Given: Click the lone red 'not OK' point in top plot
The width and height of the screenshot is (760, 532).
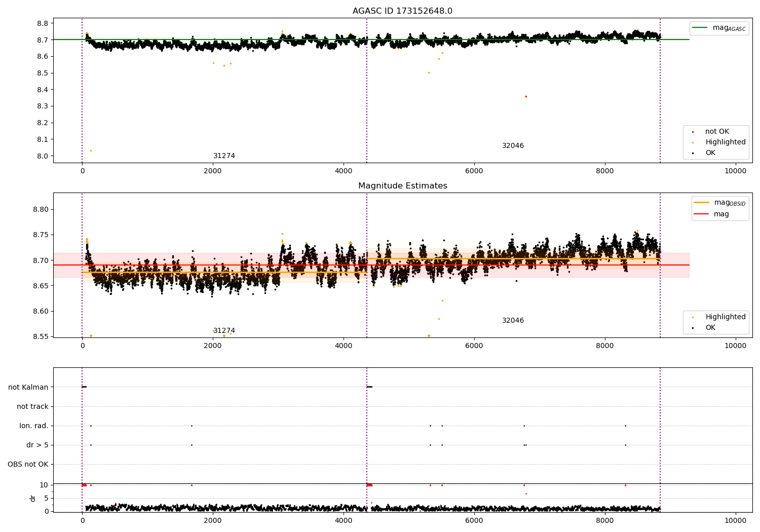Looking at the screenshot, I should pos(526,96).
